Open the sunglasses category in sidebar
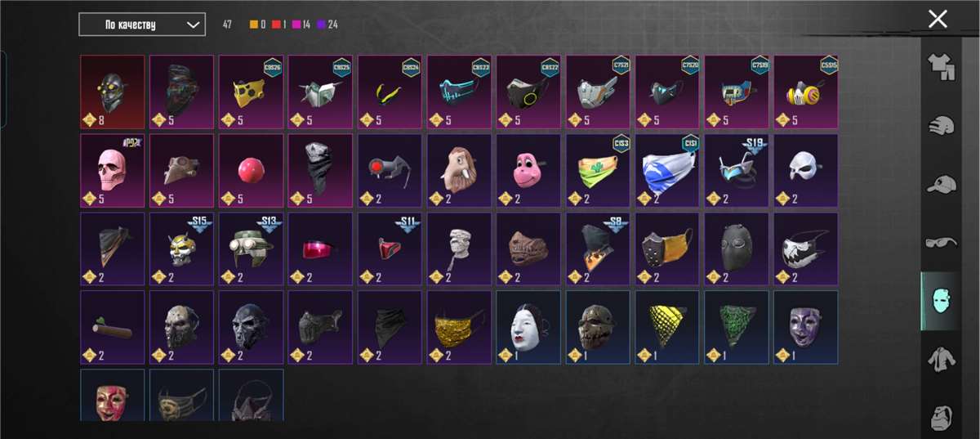The height and width of the screenshot is (439, 980). coord(942,243)
